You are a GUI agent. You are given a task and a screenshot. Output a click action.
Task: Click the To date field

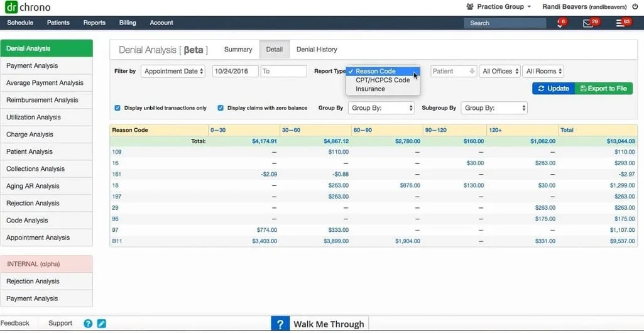click(x=284, y=71)
